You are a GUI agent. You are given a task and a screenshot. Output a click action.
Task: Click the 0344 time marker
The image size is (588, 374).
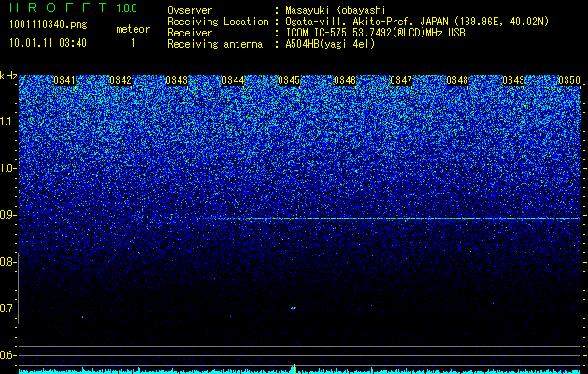pyautogui.click(x=233, y=80)
